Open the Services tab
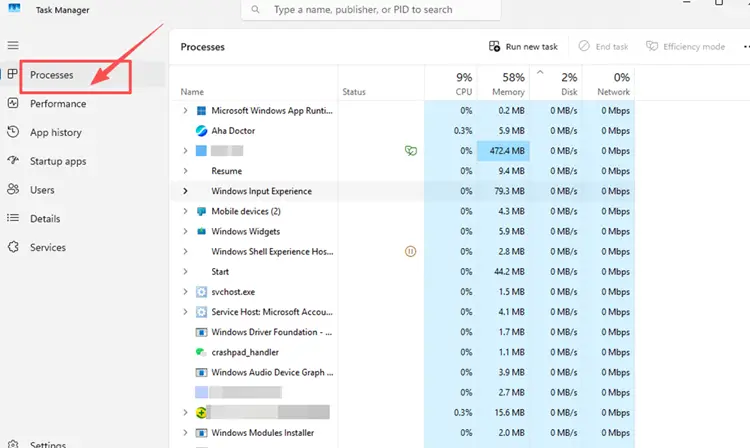 [x=48, y=247]
